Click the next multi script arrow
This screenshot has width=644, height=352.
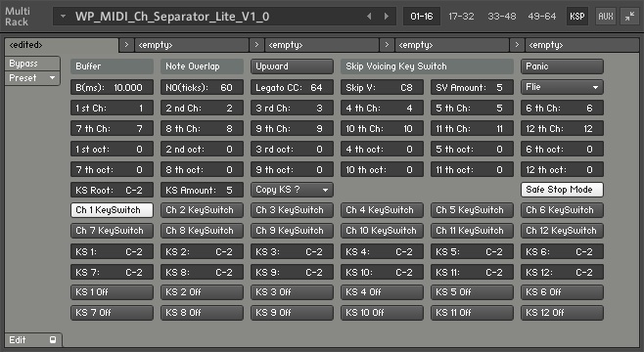(387, 17)
